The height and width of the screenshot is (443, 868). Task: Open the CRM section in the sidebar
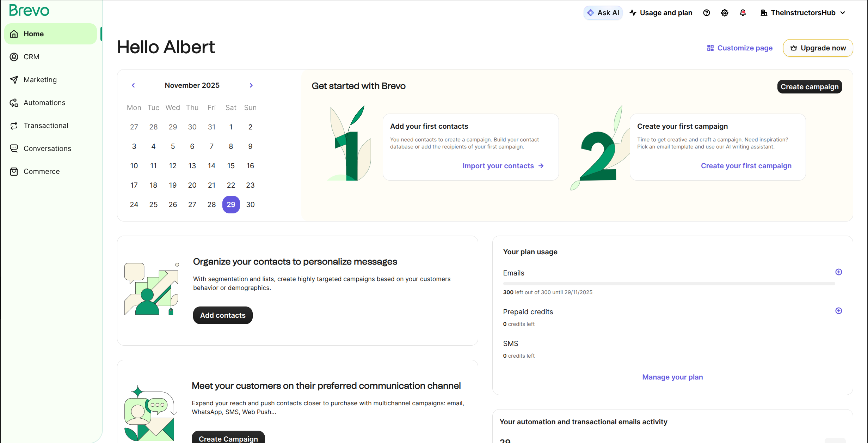click(x=31, y=56)
